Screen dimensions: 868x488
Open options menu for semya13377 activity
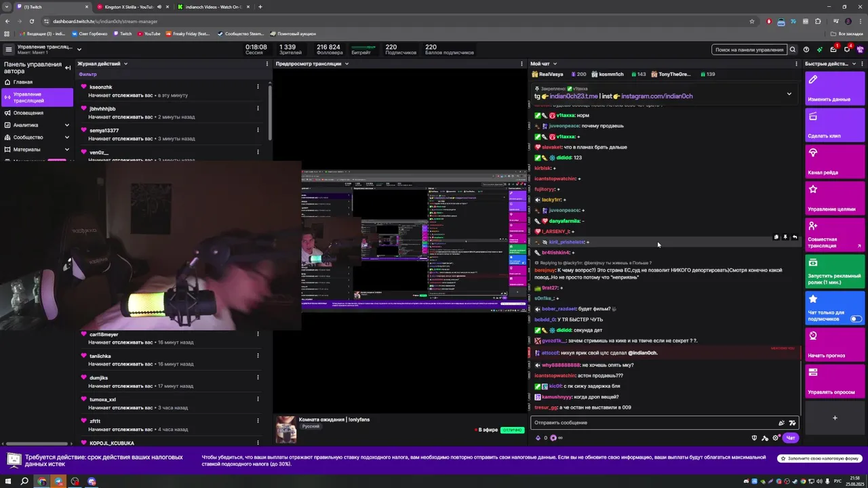[258, 130]
